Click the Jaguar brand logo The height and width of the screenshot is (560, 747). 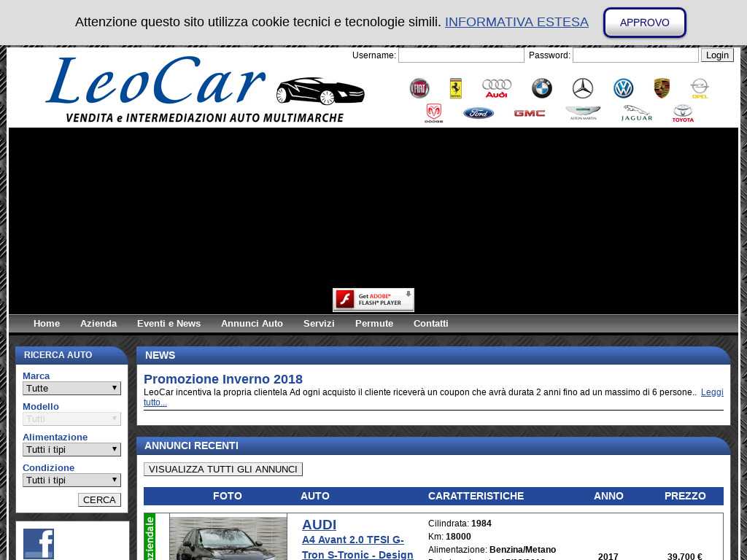[x=636, y=113]
